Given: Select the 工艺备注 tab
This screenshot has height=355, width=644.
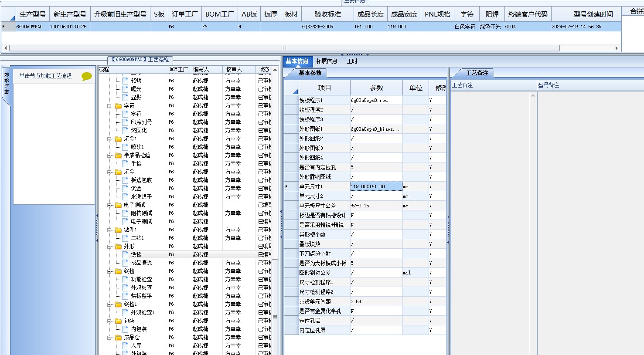Looking at the screenshot, I should (477, 73).
